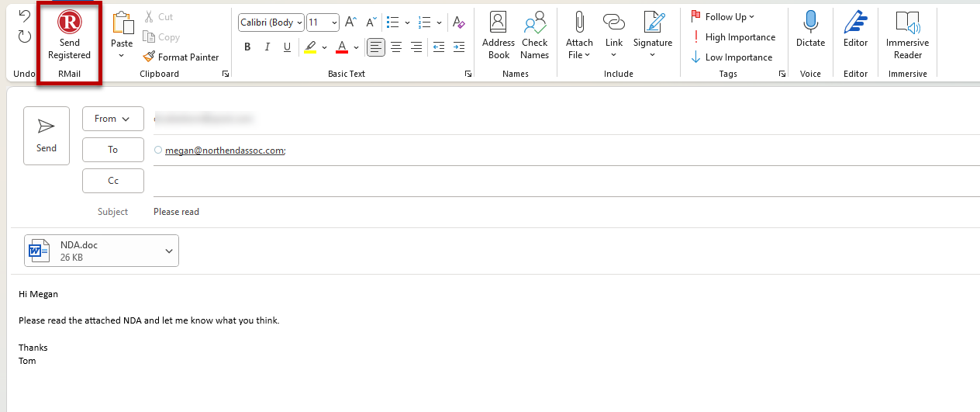The height and width of the screenshot is (412, 980).
Task: Increase font size with the larger A
Action: 350,23
